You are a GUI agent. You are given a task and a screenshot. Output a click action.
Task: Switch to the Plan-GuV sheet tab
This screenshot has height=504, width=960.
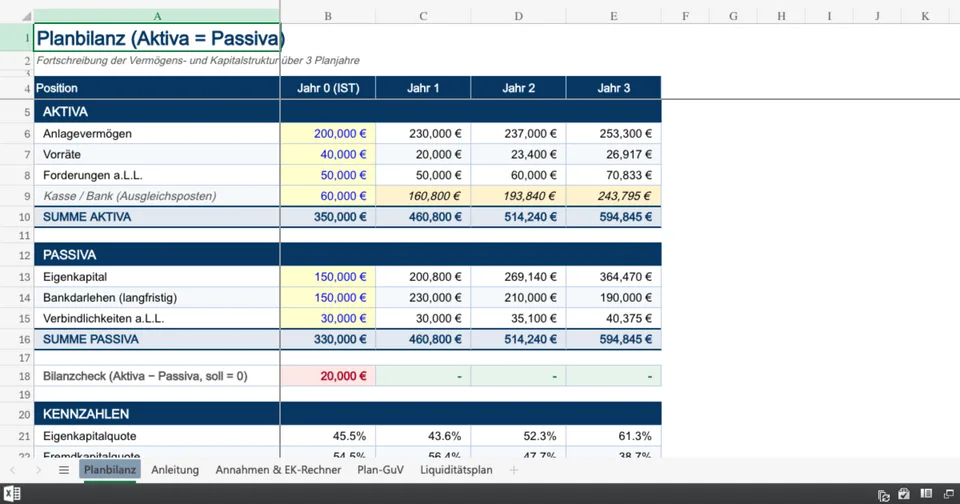[x=380, y=470]
